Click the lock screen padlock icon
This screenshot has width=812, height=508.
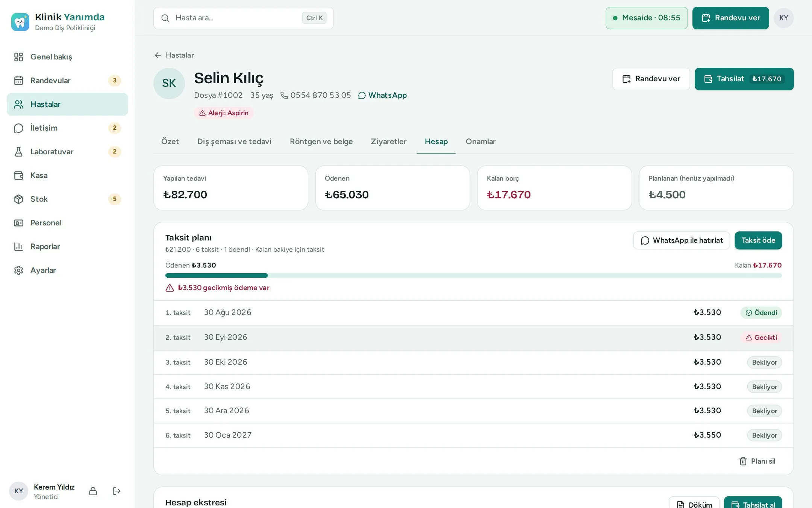tap(93, 491)
